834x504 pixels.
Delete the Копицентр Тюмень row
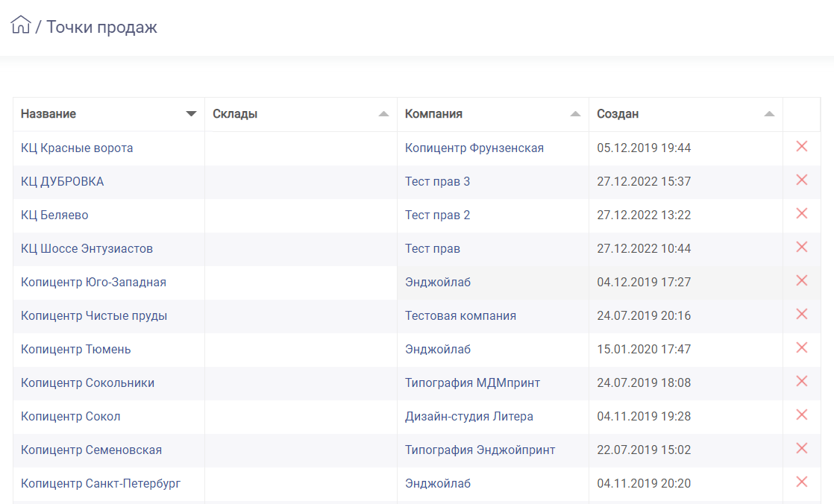[802, 347]
